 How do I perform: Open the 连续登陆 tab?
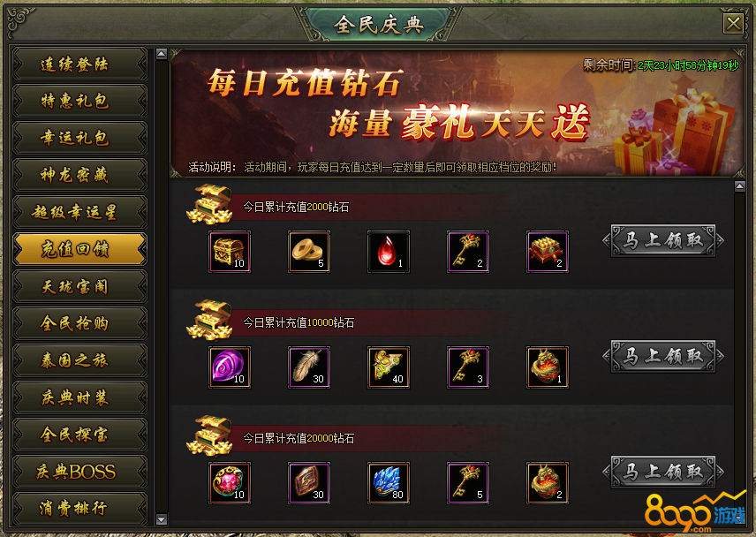tap(79, 64)
